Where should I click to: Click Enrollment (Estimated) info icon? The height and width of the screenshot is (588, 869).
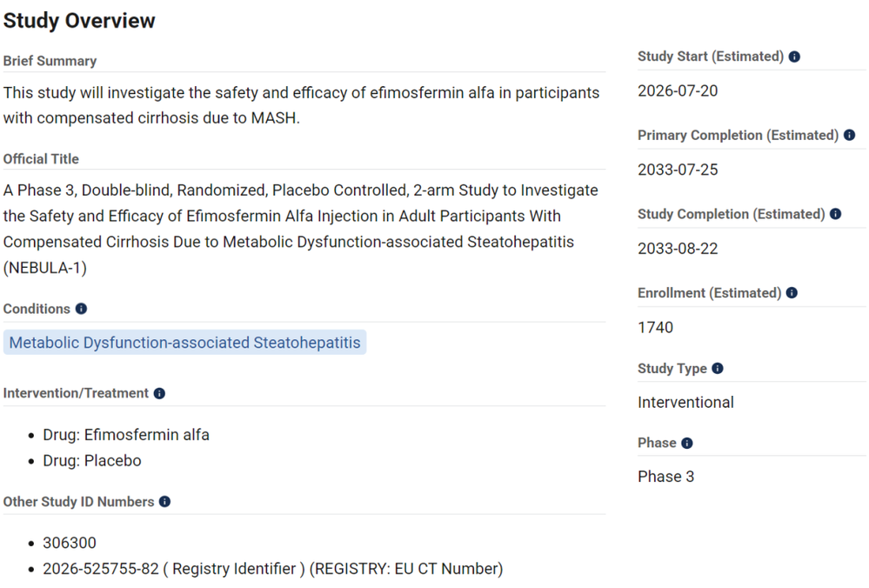tap(792, 292)
